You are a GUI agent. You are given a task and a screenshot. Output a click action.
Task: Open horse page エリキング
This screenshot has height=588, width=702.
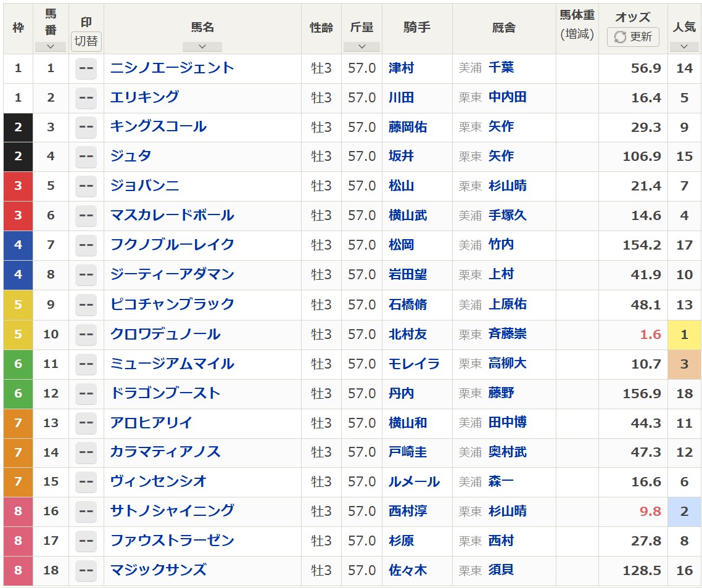click(x=144, y=97)
